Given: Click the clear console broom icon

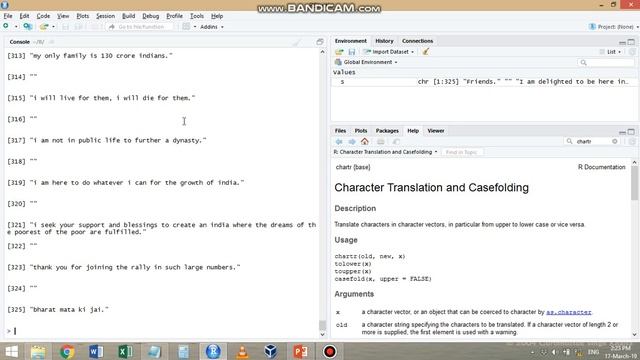Looking at the screenshot, I should pos(297,42).
